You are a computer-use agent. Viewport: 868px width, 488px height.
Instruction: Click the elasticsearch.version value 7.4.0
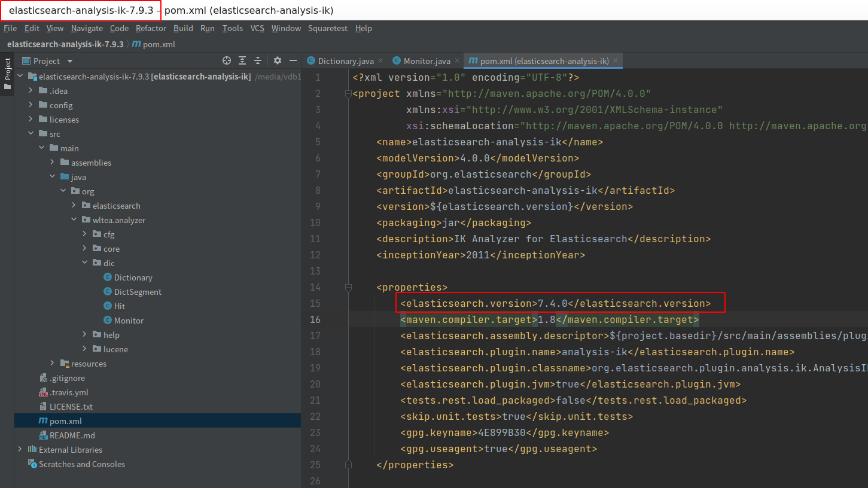(553, 303)
